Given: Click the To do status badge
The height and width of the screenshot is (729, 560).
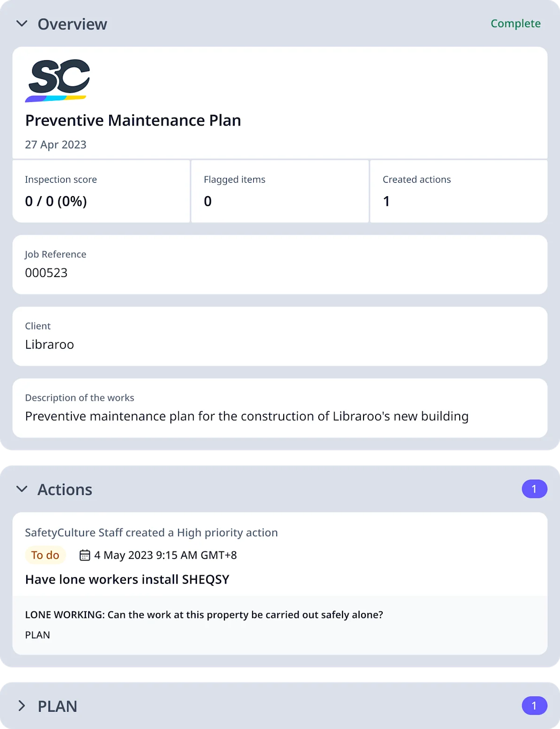Looking at the screenshot, I should click(45, 555).
